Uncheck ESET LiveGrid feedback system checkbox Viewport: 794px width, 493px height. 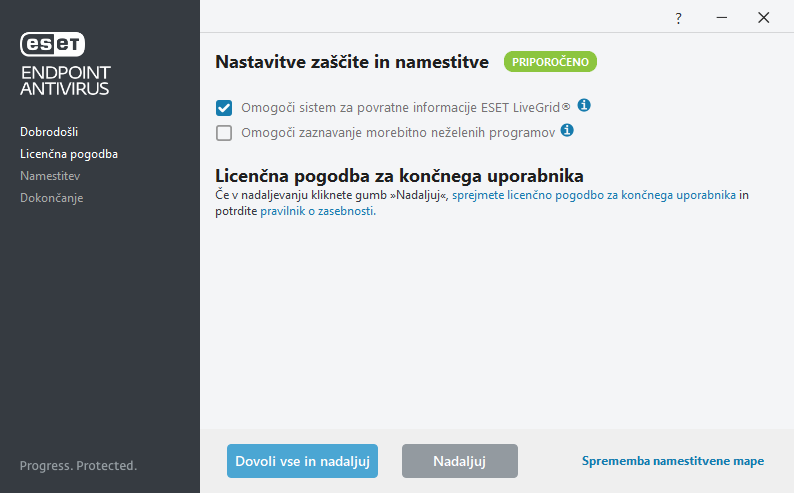(224, 108)
